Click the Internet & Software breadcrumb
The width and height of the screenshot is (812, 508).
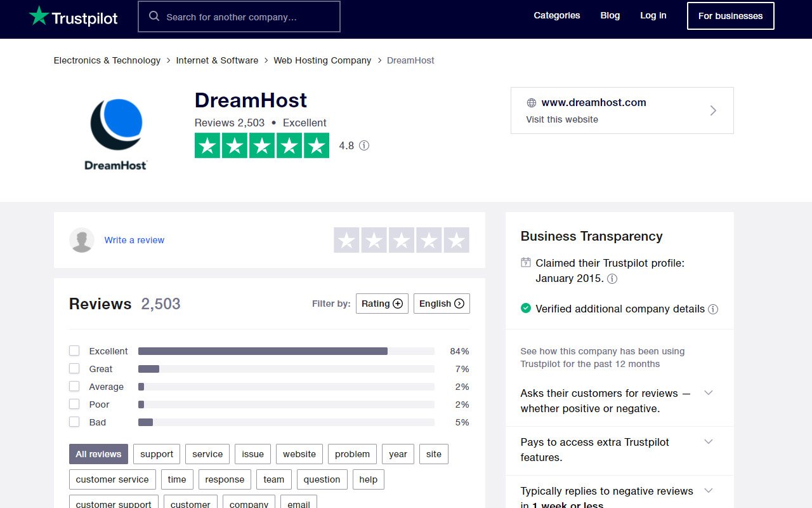(x=217, y=60)
